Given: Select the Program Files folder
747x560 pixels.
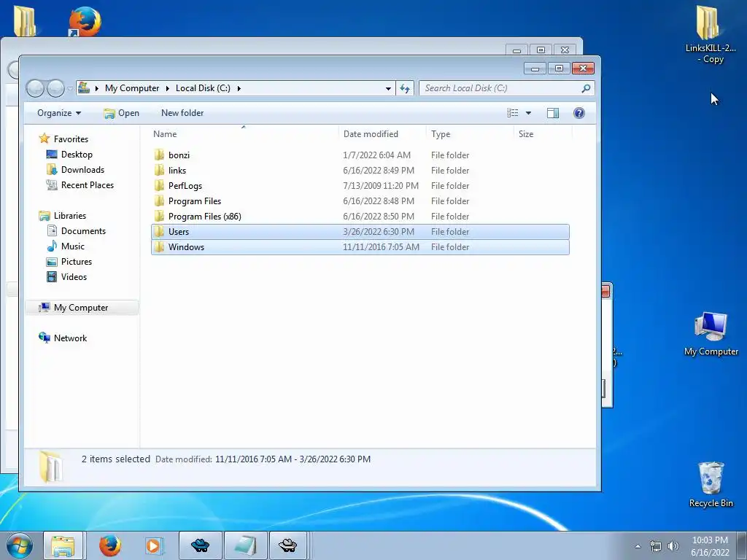Looking at the screenshot, I should pyautogui.click(x=360, y=201).
